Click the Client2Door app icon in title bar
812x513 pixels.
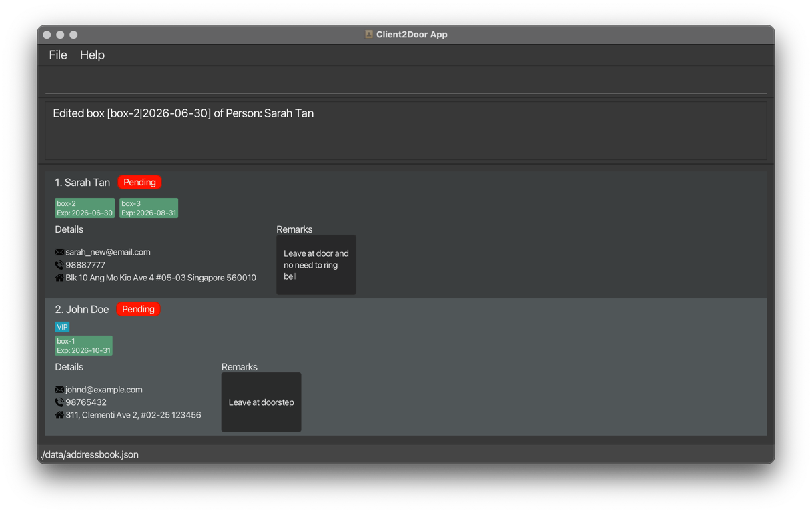(368, 35)
